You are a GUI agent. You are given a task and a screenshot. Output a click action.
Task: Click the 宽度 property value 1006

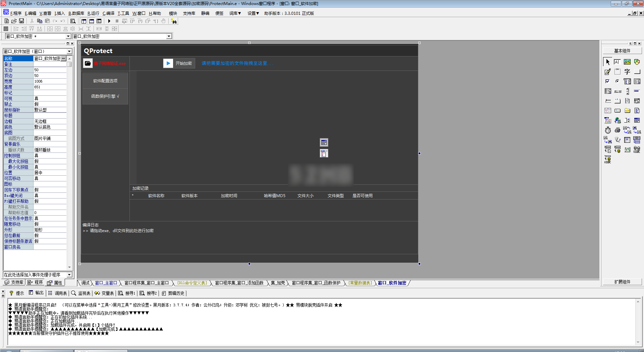click(x=50, y=81)
